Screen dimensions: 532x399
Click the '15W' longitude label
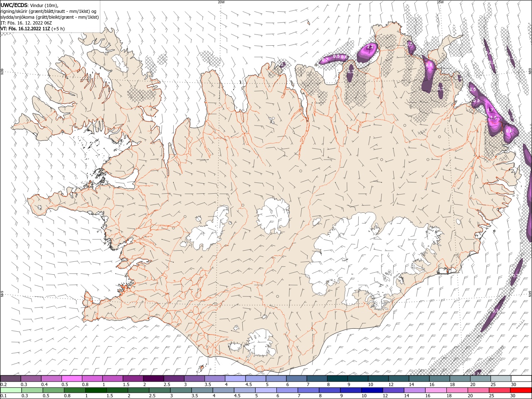click(x=440, y=2)
